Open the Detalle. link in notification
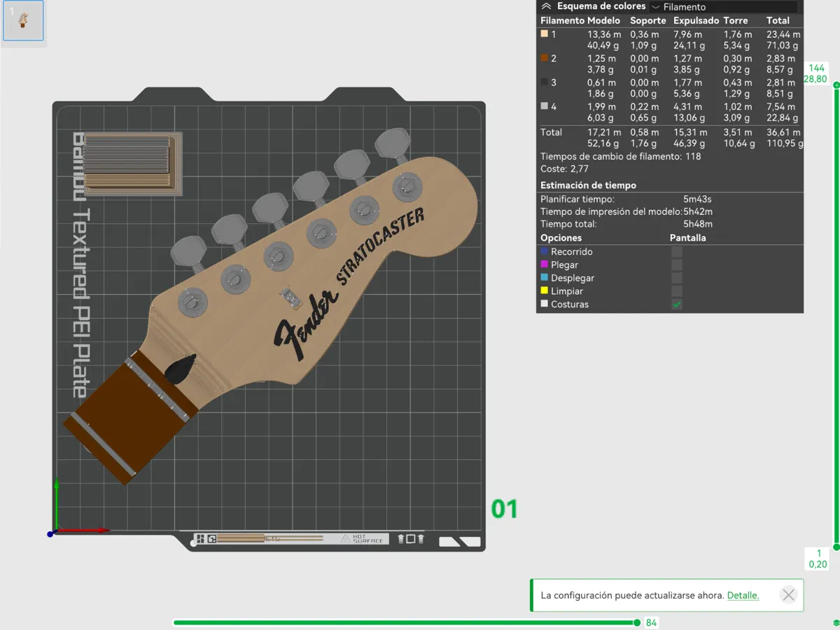The image size is (840, 630). click(x=743, y=596)
